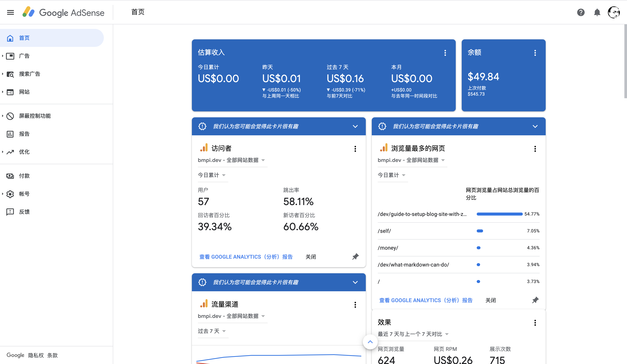Image resolution: width=627 pixels, height=364 pixels.
Task: Collapse banner above the 访问者 card
Action: click(x=355, y=126)
